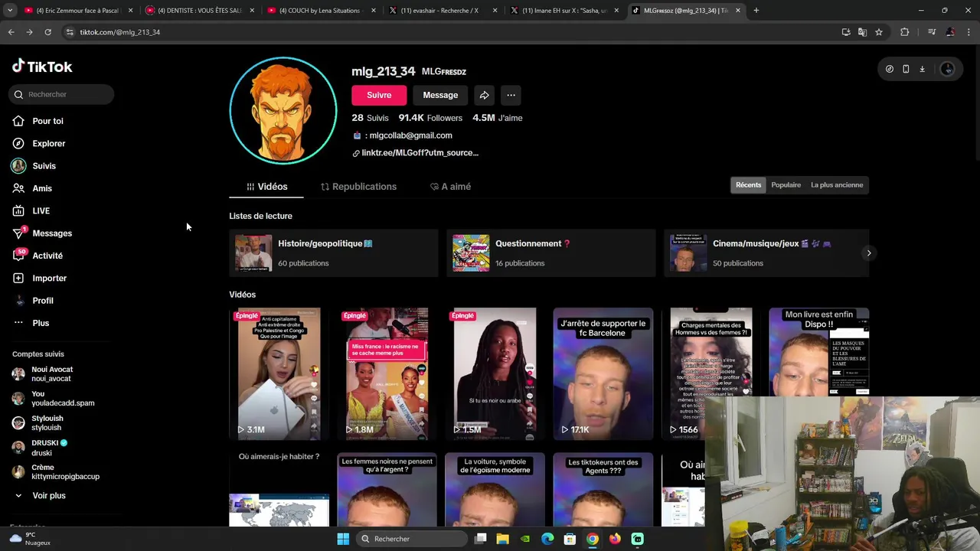
Task: Open the LIVE section
Action: 41,210
